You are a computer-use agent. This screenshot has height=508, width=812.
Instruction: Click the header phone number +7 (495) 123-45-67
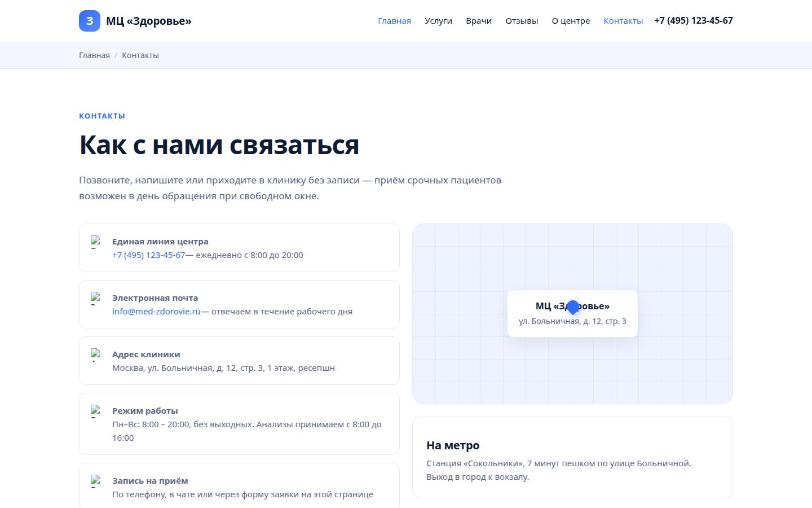pos(694,20)
